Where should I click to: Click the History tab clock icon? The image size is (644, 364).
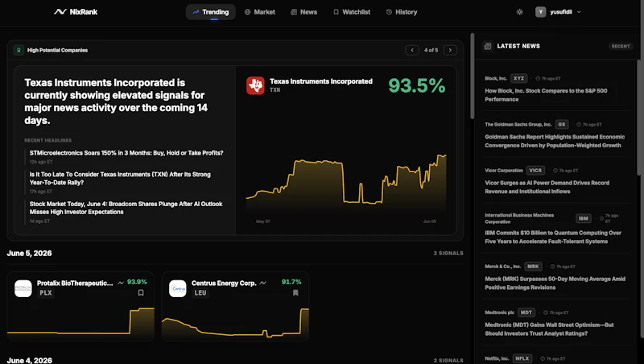(389, 12)
